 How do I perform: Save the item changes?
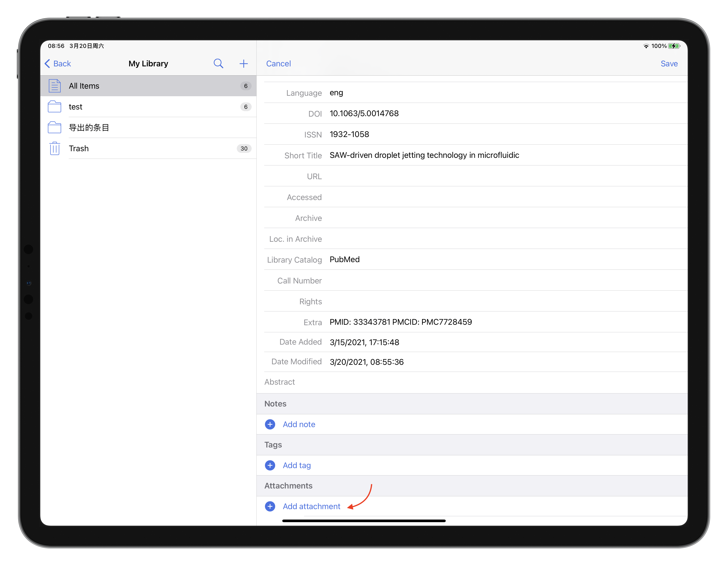coord(669,64)
